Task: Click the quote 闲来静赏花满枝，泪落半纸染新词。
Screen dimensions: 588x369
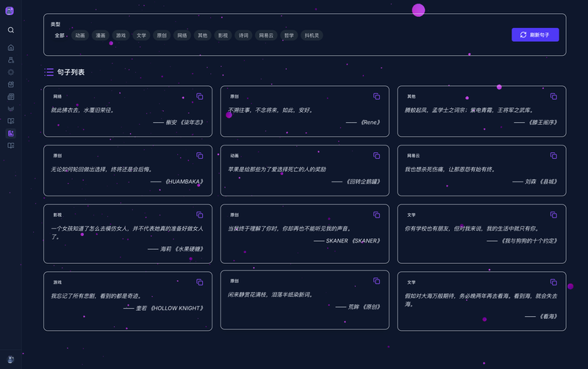Action: [x=270, y=295]
